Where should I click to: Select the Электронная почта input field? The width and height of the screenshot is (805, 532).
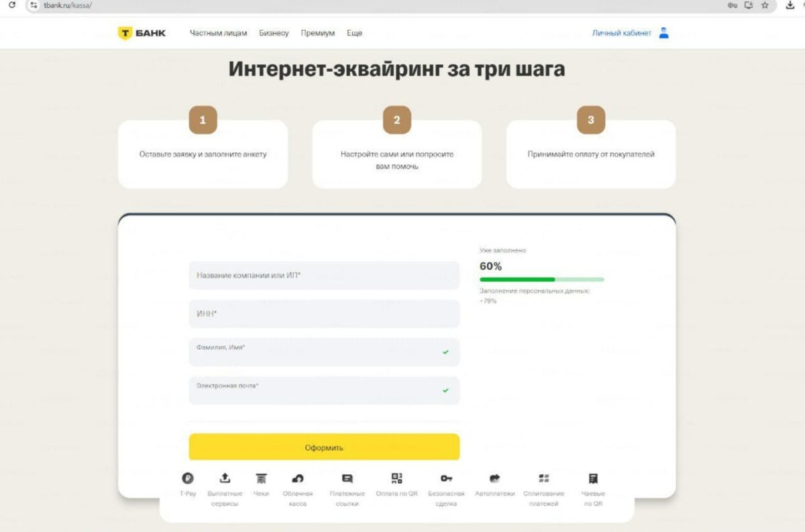[x=324, y=390]
